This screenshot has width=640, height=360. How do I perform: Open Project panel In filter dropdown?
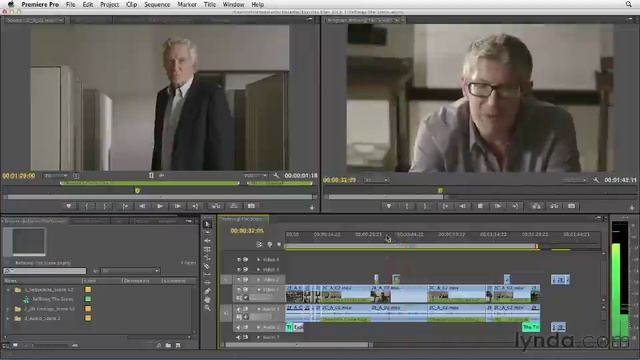click(x=130, y=271)
